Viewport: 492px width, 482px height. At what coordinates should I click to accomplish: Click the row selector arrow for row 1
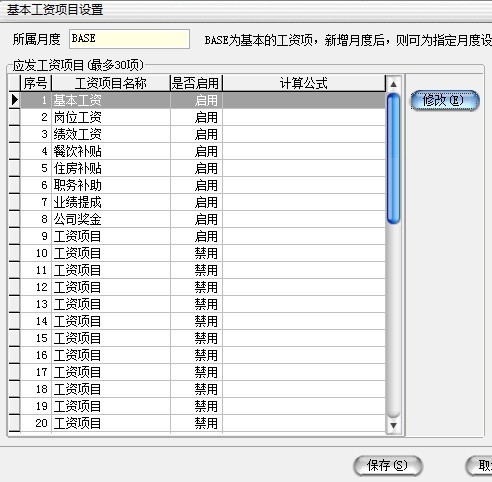point(14,100)
